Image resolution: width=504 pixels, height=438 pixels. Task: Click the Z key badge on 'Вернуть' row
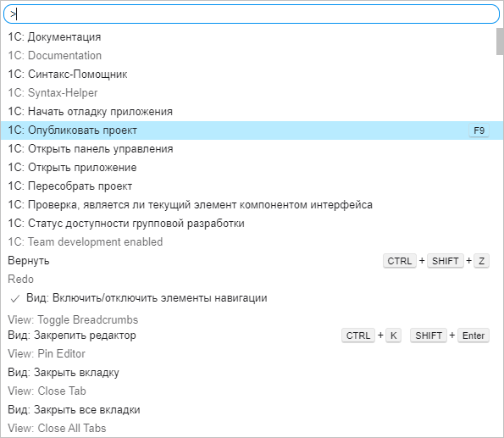pos(481,261)
